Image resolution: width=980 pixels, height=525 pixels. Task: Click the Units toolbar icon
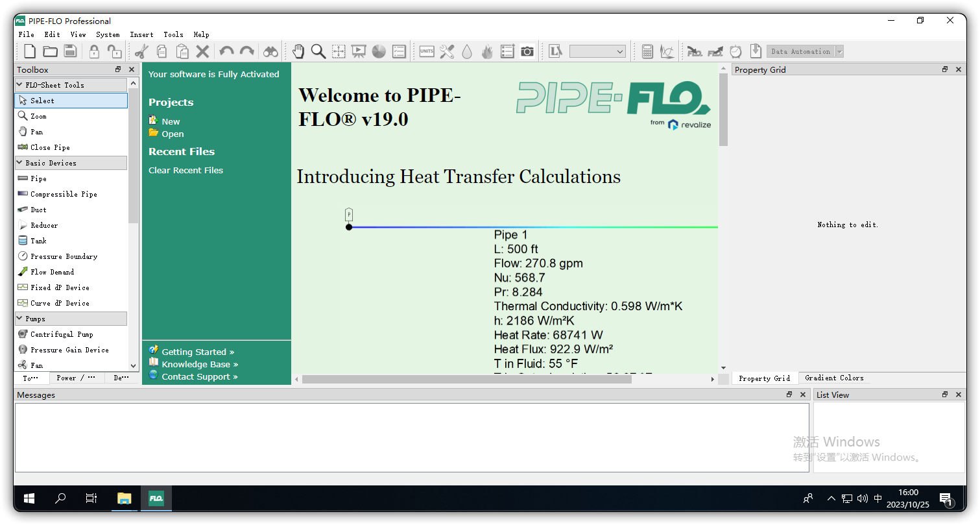click(x=426, y=51)
